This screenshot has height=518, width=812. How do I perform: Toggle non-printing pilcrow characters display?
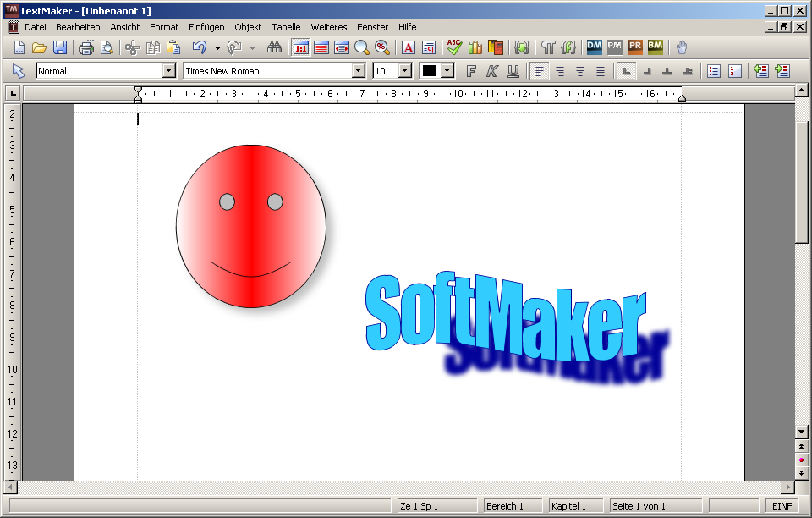[x=548, y=47]
